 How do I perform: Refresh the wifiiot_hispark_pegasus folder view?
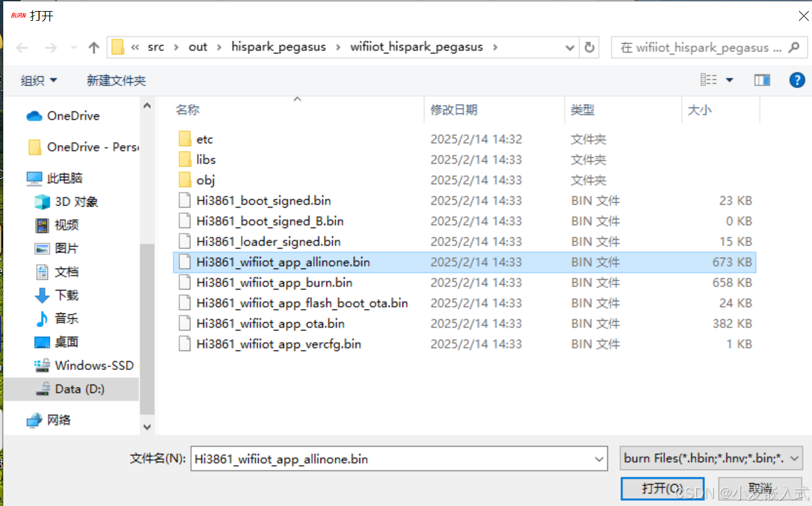coord(590,46)
